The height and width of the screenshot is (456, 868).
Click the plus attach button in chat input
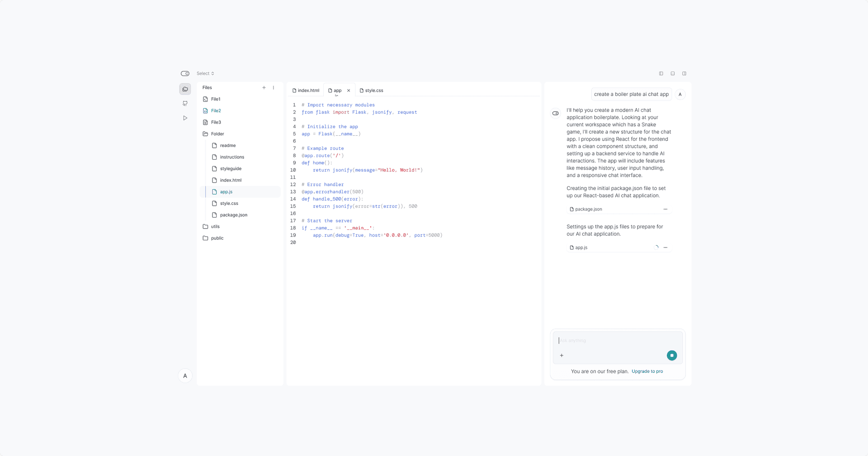pos(562,356)
